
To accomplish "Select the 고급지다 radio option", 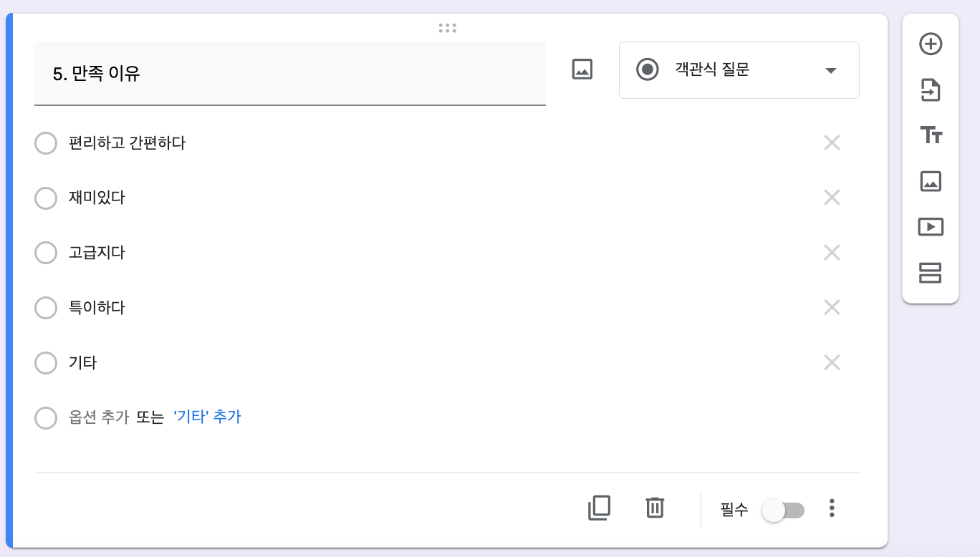I will (46, 253).
